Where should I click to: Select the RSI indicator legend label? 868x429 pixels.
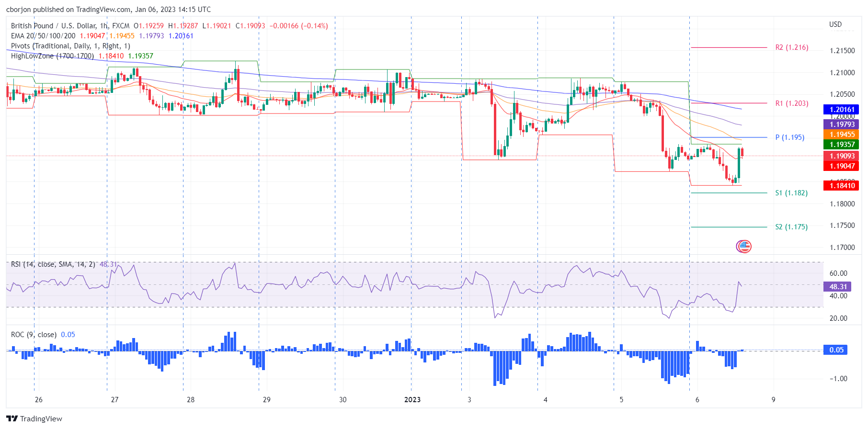53,264
